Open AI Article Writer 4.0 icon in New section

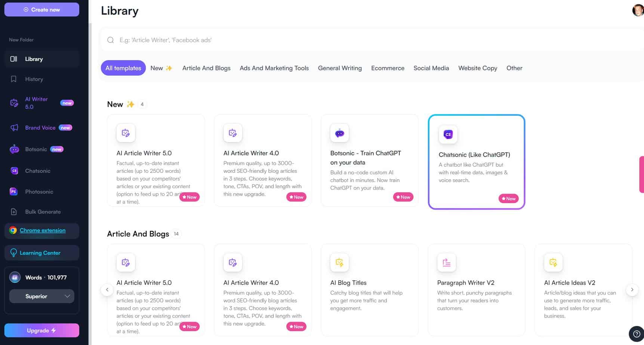(x=232, y=133)
